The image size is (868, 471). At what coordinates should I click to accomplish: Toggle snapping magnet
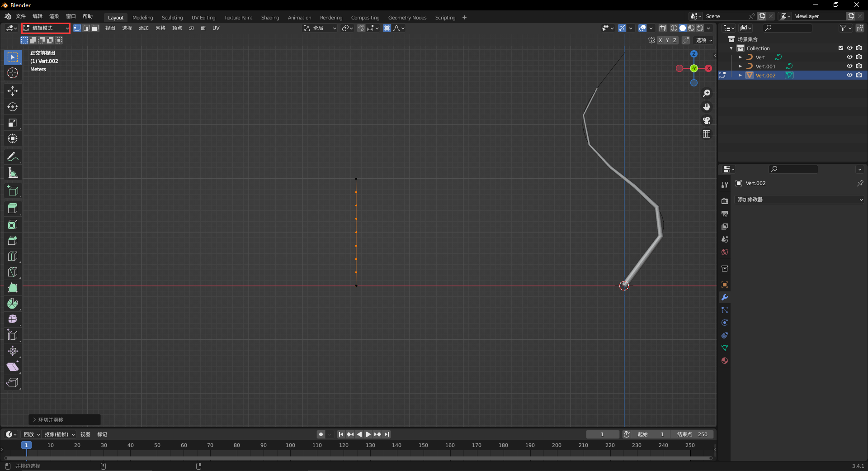pyautogui.click(x=361, y=28)
